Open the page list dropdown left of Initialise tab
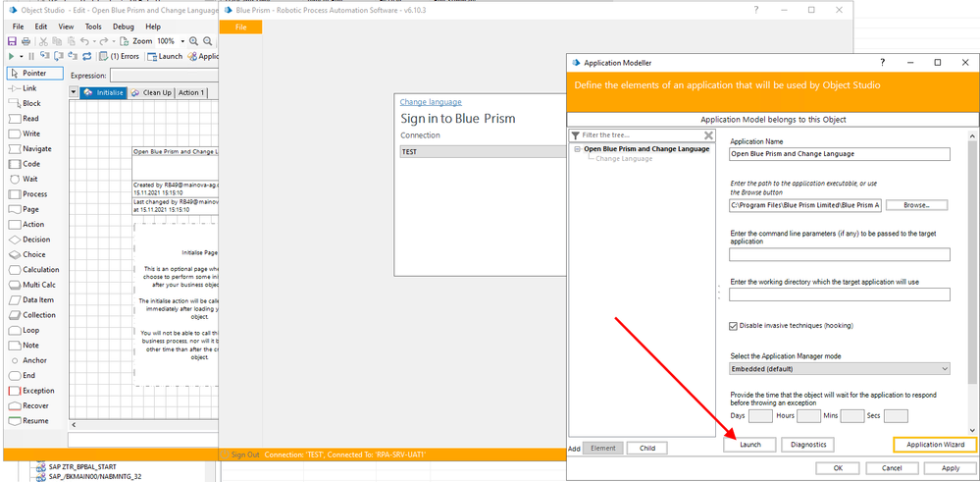 point(75,92)
